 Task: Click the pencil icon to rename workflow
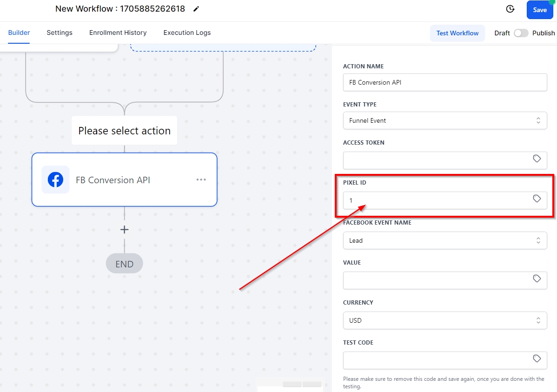(196, 9)
